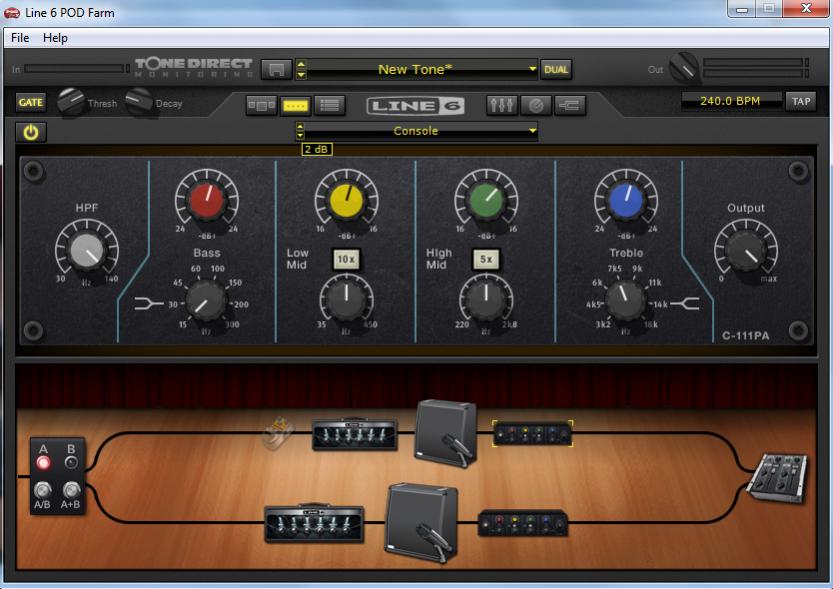This screenshot has width=833, height=589.
Task: Click the HPF knob
Action: pos(87,251)
